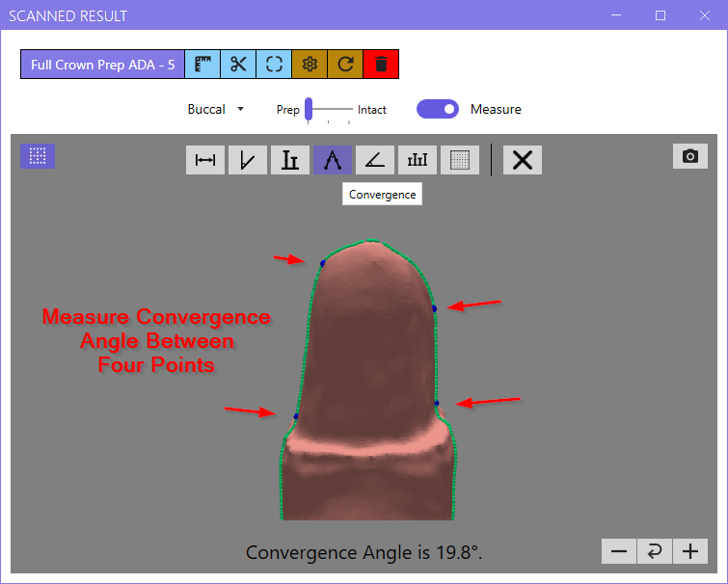This screenshot has height=584, width=728.
Task: Delete scan with red trash icon
Action: point(381,64)
